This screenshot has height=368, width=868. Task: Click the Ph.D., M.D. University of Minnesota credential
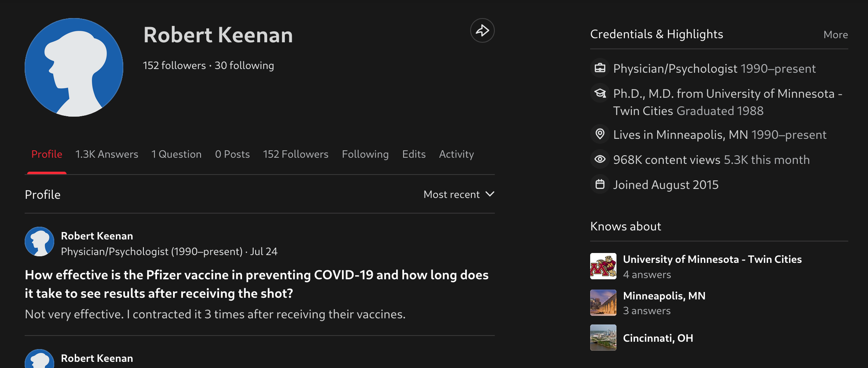pyautogui.click(x=728, y=102)
